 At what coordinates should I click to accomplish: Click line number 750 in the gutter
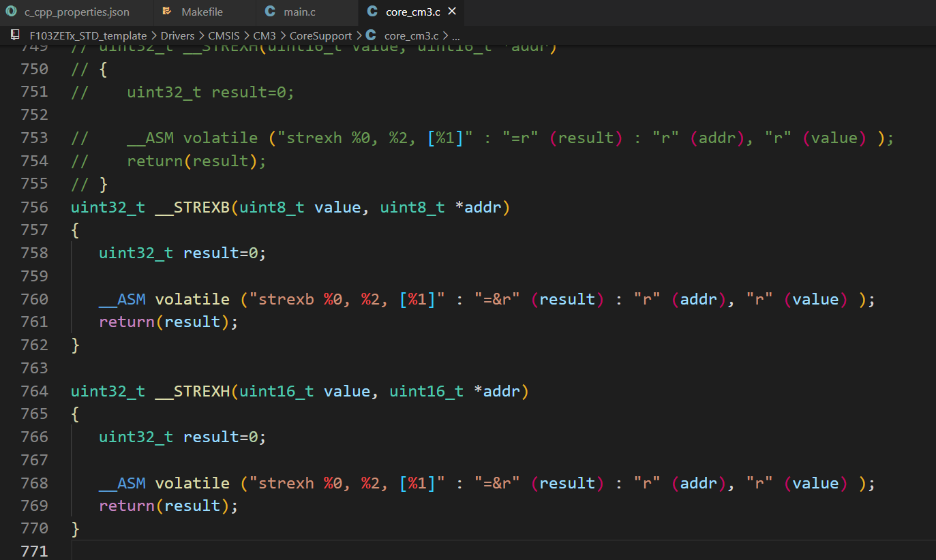pos(35,69)
